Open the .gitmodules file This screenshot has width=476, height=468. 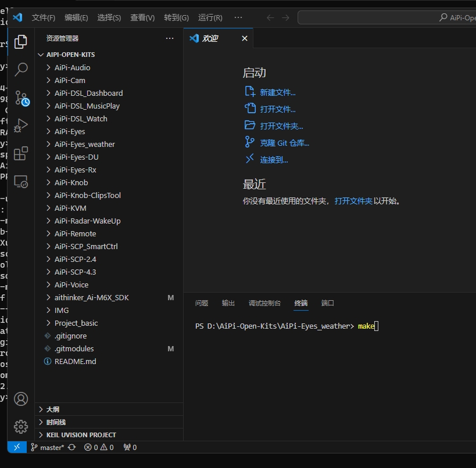[109, 348]
